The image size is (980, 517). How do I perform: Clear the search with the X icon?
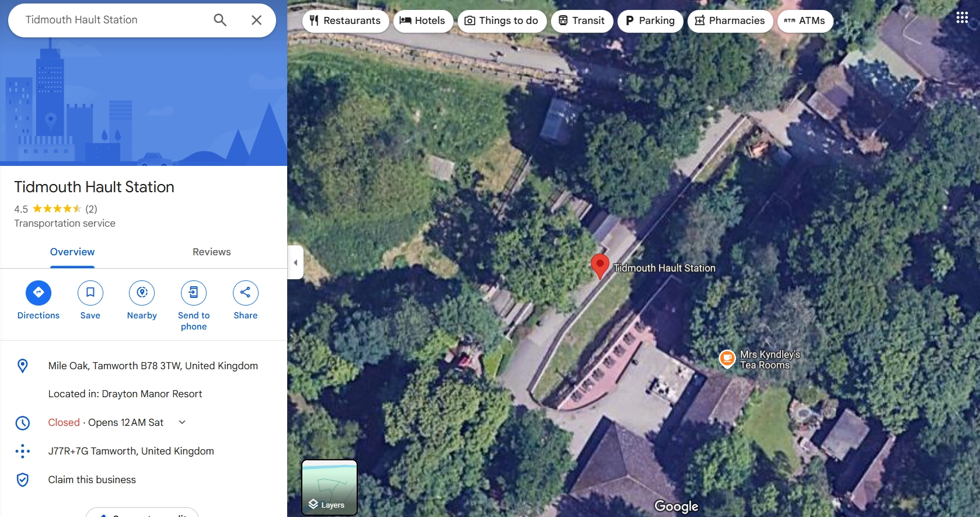tap(256, 20)
